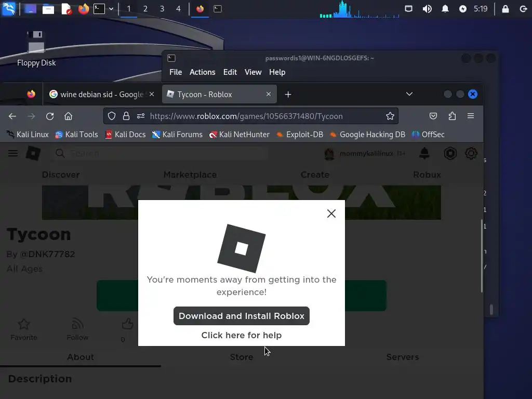The width and height of the screenshot is (532, 399).
Task: Open power manager icon in the panel
Action: tap(463, 9)
